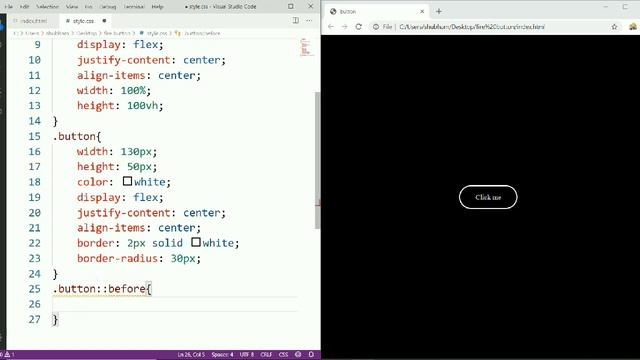This screenshot has width=640, height=360.
Task: Click the browser Forward arrow
Action: pyautogui.click(x=344, y=27)
